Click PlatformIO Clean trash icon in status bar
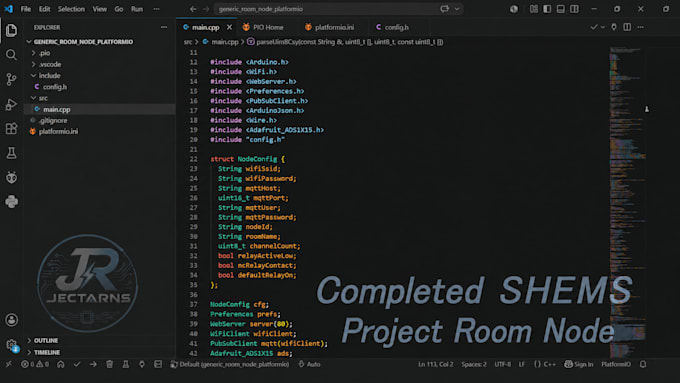Screen dimensions: 680x383 click(x=109, y=364)
